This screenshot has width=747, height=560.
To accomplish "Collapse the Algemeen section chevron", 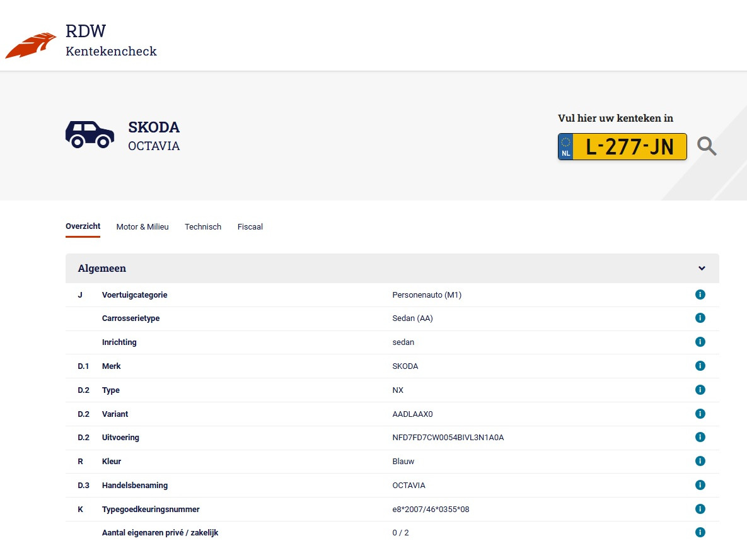I will [702, 269].
